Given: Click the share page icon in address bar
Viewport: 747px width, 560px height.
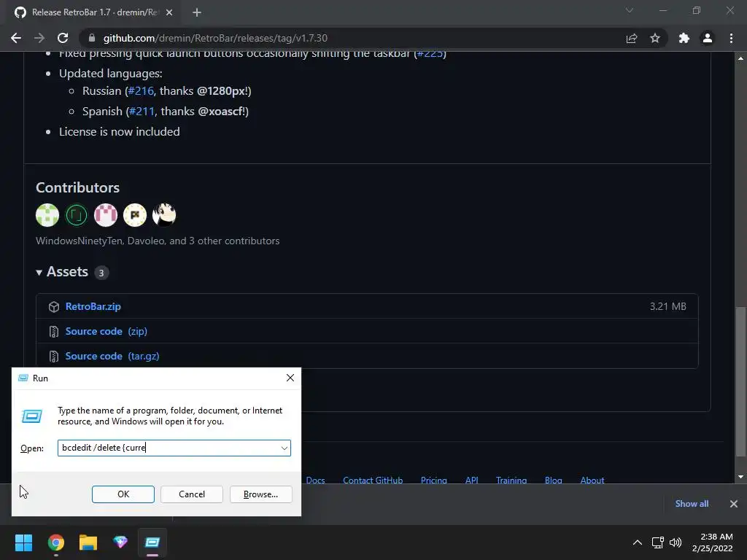Looking at the screenshot, I should point(632,38).
